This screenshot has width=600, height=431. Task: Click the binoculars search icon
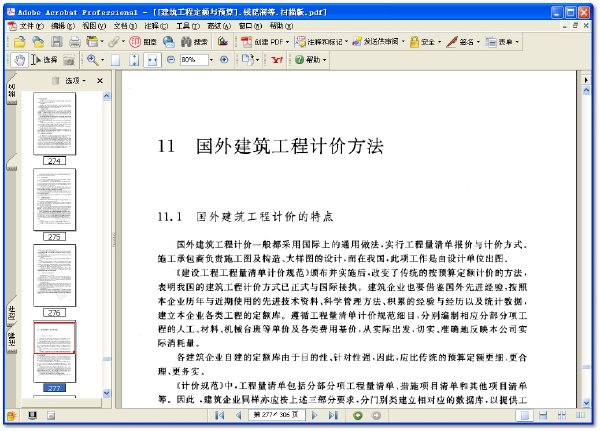(x=186, y=42)
